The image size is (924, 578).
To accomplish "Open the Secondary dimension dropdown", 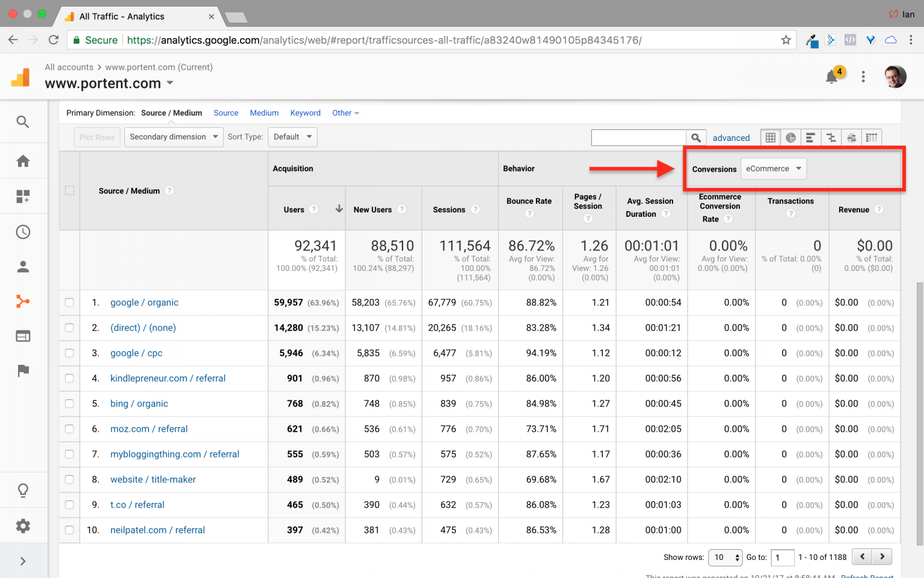I will click(174, 137).
